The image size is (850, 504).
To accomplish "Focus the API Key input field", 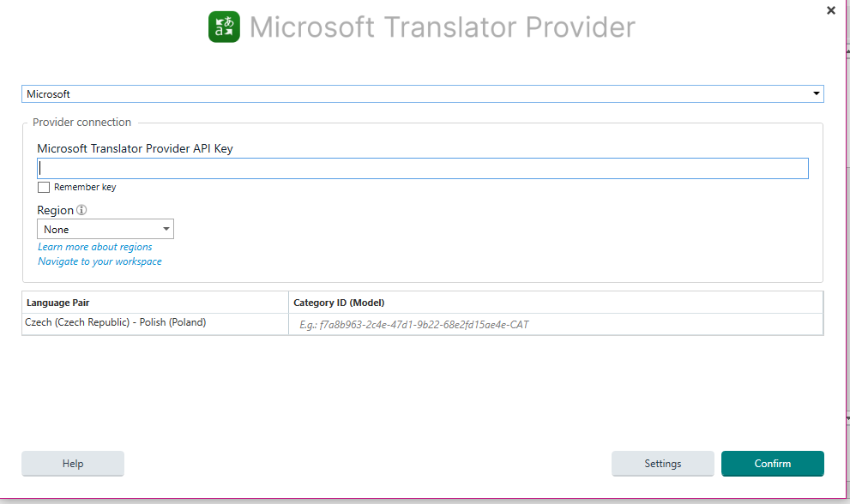I will 422,169.
